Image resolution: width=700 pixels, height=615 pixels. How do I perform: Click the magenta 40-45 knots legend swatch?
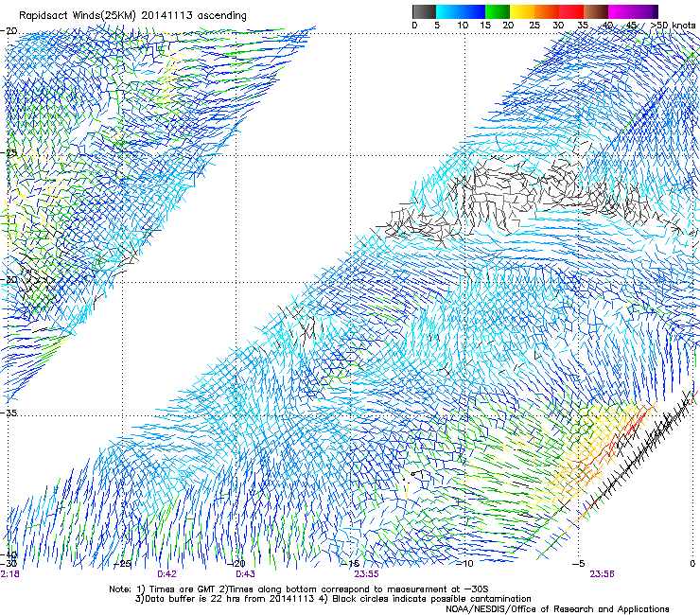pyautogui.click(x=621, y=11)
